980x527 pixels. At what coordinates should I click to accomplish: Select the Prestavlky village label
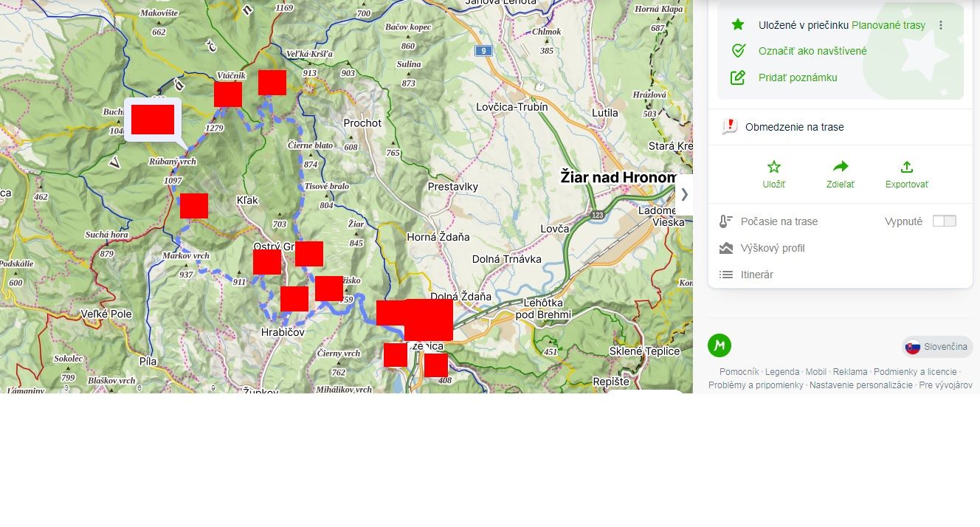click(x=453, y=187)
